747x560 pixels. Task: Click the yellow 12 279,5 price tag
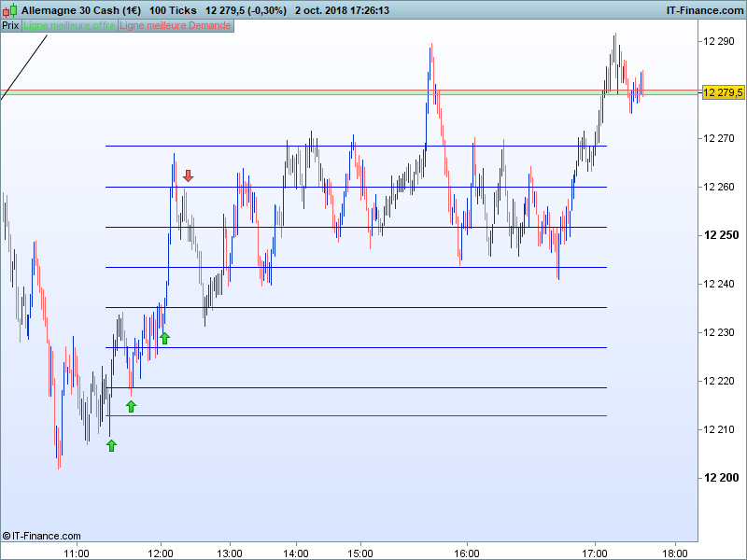pos(722,92)
